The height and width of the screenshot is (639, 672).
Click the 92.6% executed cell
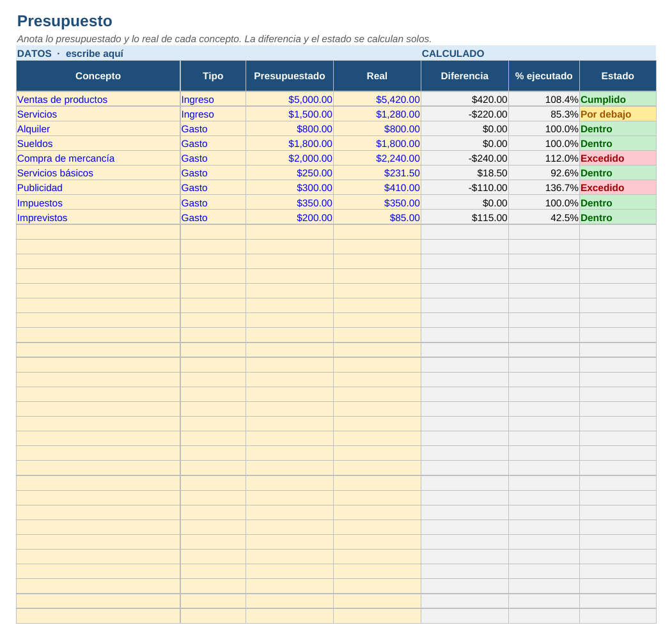coord(544,173)
